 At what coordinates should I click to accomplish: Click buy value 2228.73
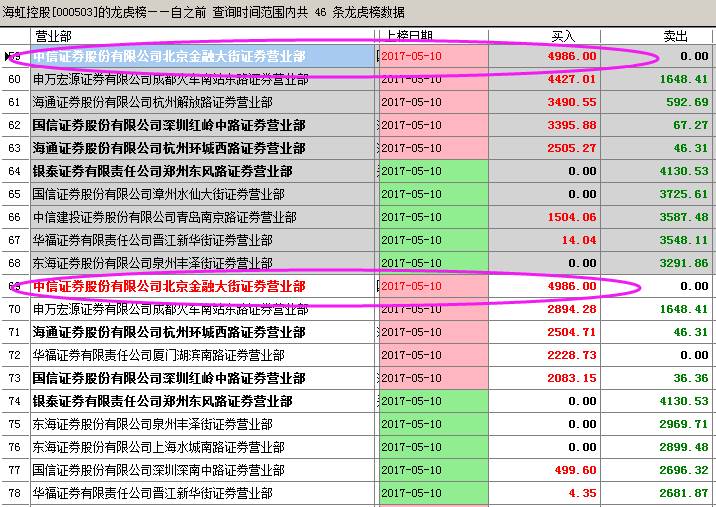[572, 355]
